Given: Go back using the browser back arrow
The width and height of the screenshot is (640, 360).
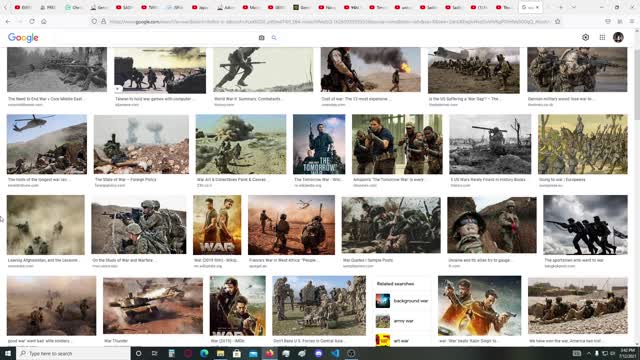Looking at the screenshot, I should pyautogui.click(x=8, y=21).
